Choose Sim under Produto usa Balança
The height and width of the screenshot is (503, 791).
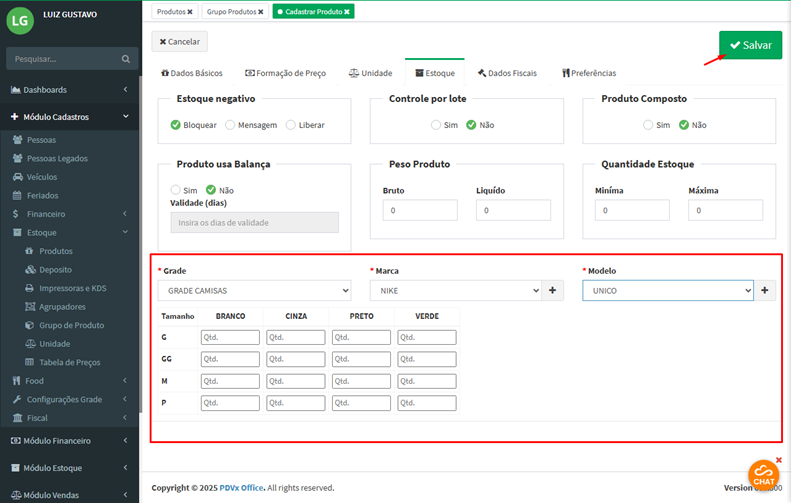pyautogui.click(x=176, y=189)
